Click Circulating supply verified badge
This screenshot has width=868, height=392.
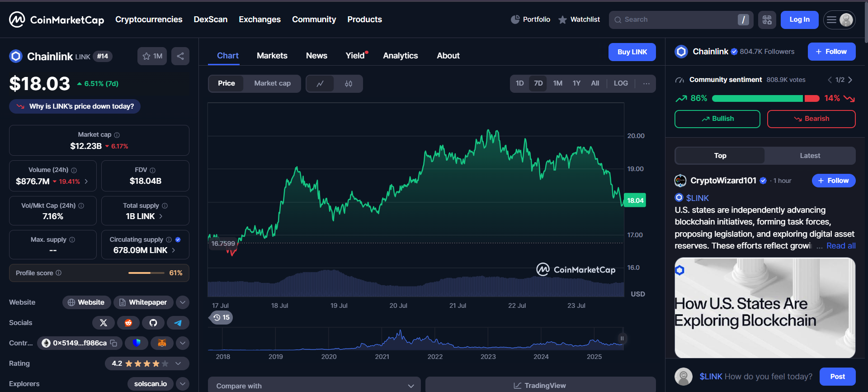click(178, 240)
